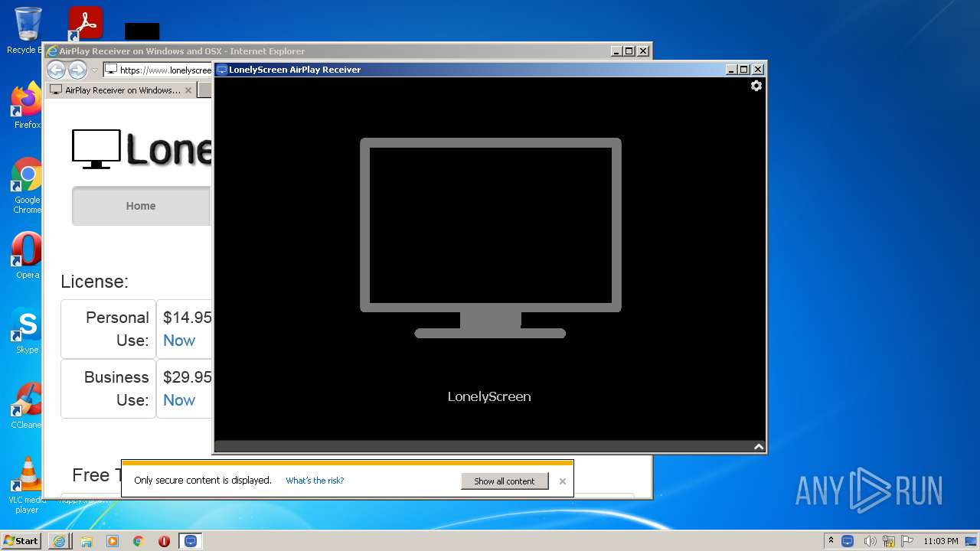Go forward in Internet Explorer

click(x=77, y=70)
